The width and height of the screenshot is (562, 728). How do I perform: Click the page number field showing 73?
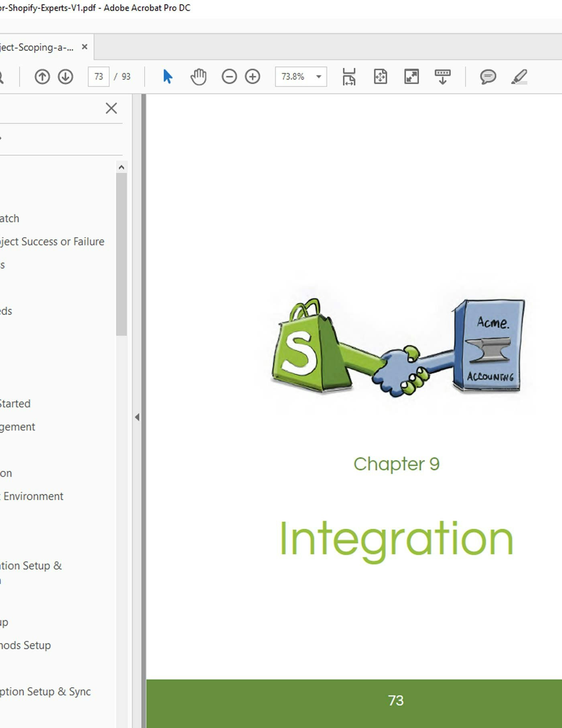[99, 76]
